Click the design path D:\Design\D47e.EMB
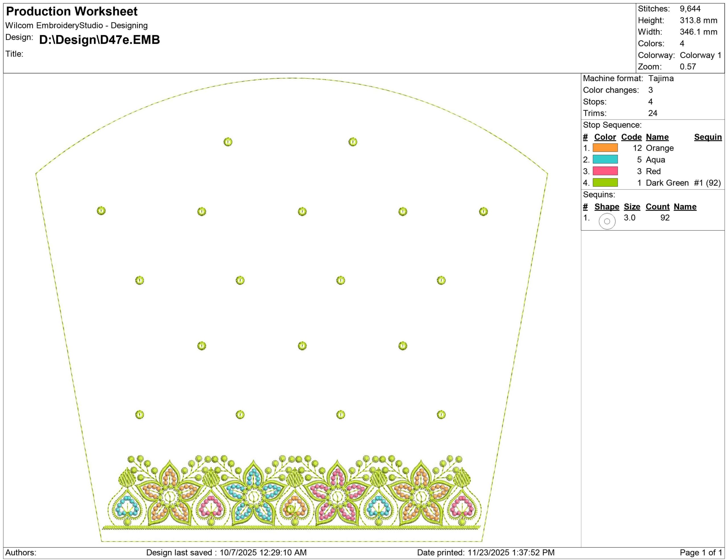This screenshot has width=728, height=560. 99,40
